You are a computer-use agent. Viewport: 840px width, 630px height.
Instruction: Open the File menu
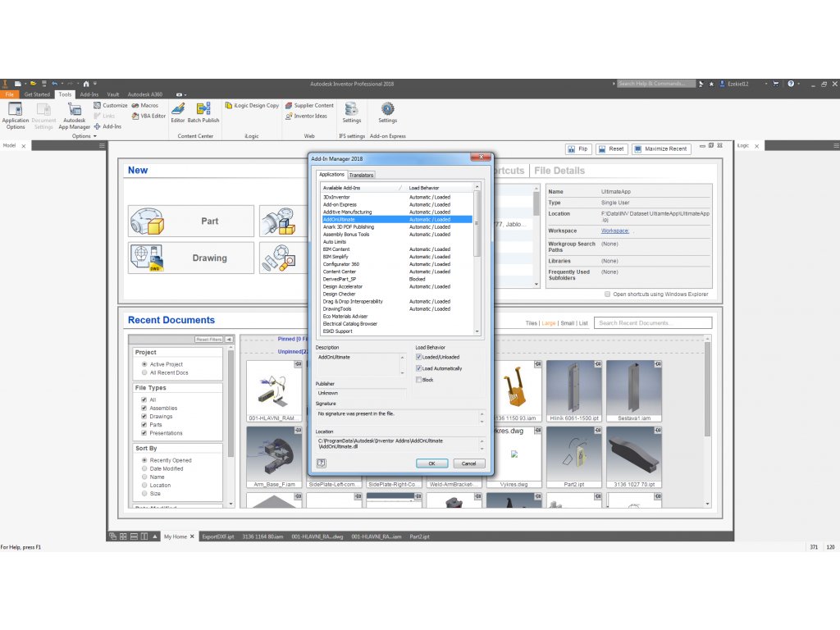[10, 94]
